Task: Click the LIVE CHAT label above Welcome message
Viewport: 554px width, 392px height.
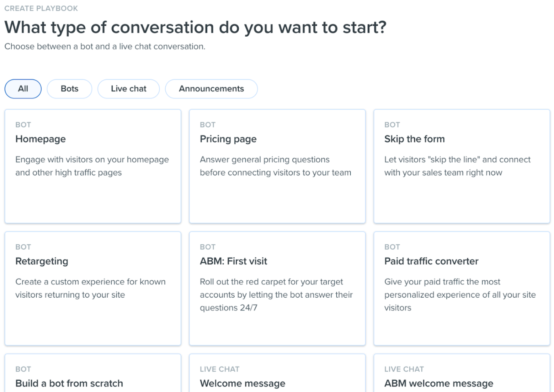Action: tap(219, 369)
